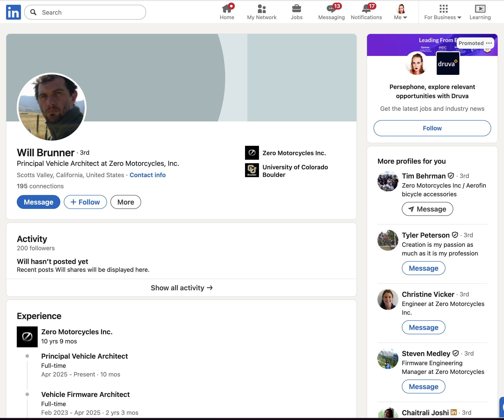Message Tyler Peterson from suggestions
The height and width of the screenshot is (420, 504).
423,268
